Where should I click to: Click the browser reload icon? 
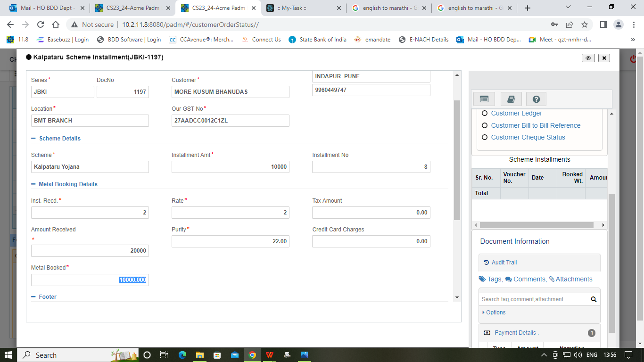41,25
